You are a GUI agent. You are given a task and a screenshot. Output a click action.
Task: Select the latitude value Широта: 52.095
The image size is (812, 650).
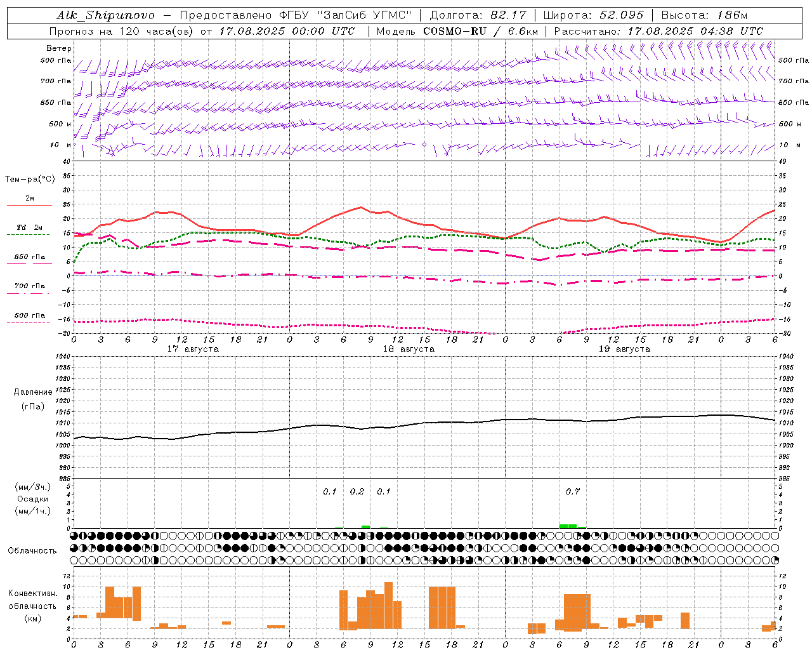point(594,15)
